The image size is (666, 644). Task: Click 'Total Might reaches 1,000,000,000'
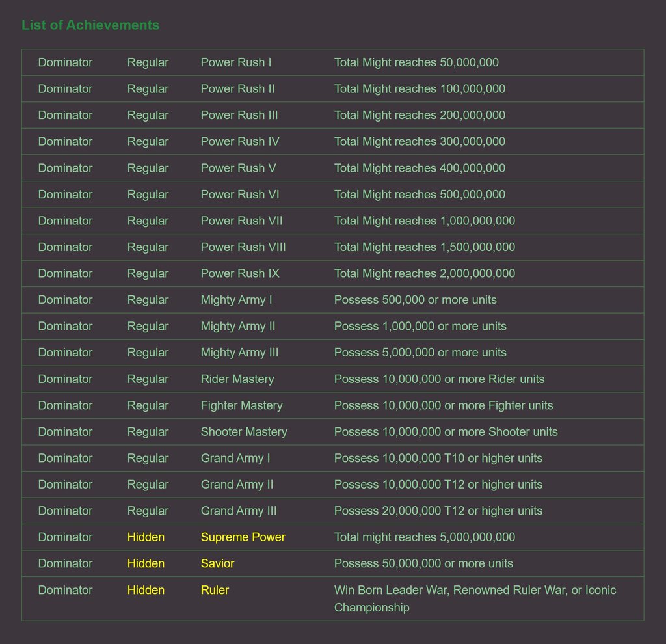(425, 221)
